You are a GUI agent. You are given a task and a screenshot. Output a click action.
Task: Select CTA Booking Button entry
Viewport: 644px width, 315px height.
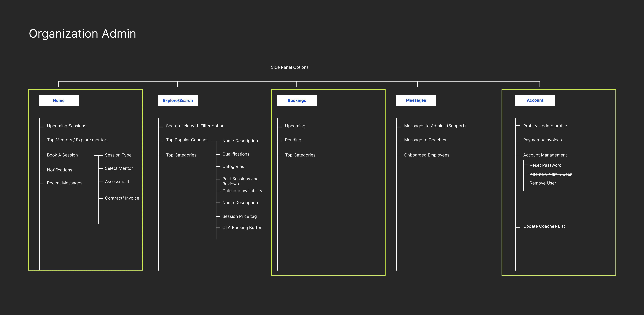click(242, 228)
